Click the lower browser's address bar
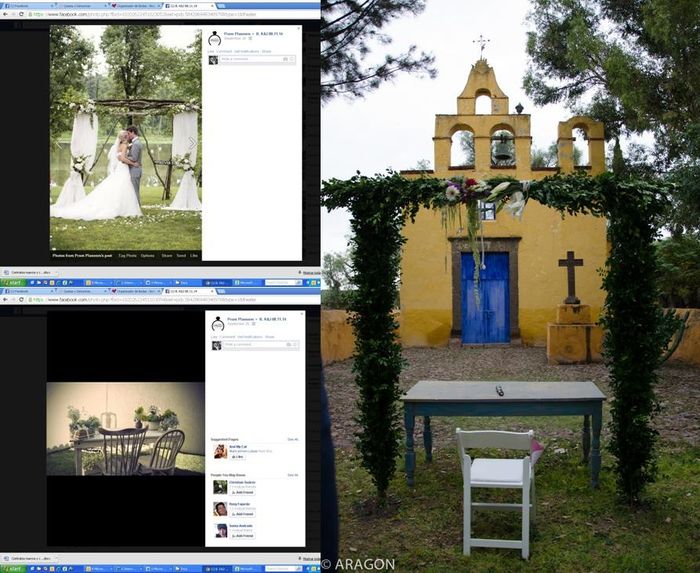Image resolution: width=700 pixels, height=573 pixels. tap(172, 299)
